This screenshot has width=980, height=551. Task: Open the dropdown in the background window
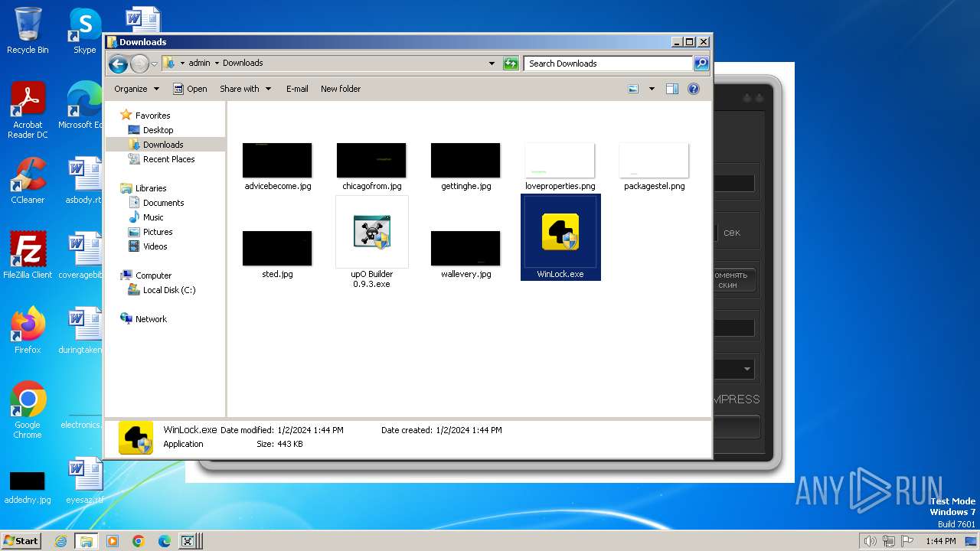coord(747,369)
